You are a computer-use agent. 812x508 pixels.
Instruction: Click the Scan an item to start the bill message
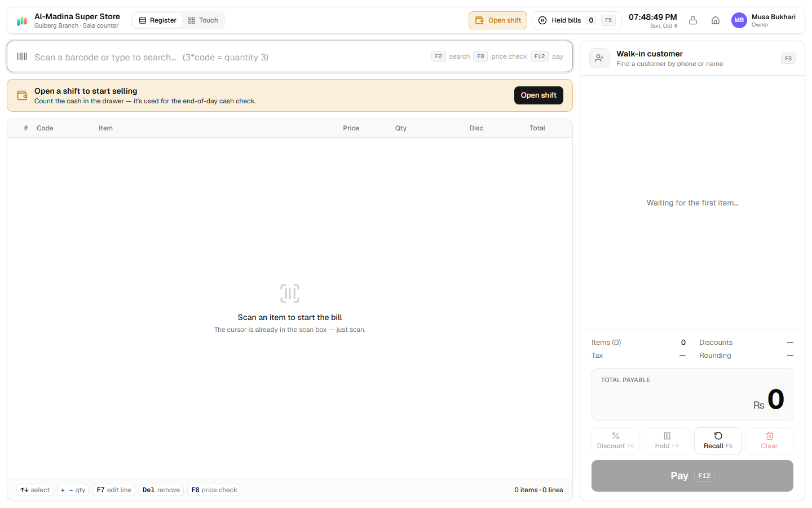click(290, 317)
